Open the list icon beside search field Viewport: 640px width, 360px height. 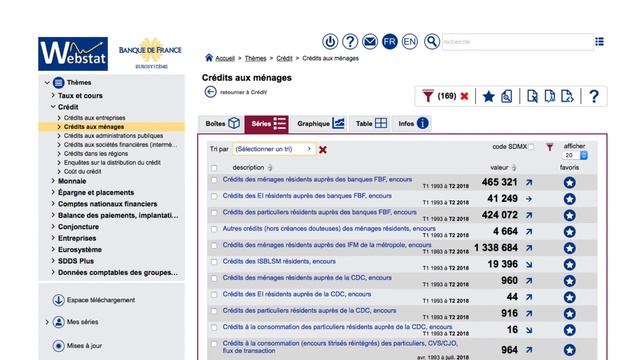click(x=599, y=42)
